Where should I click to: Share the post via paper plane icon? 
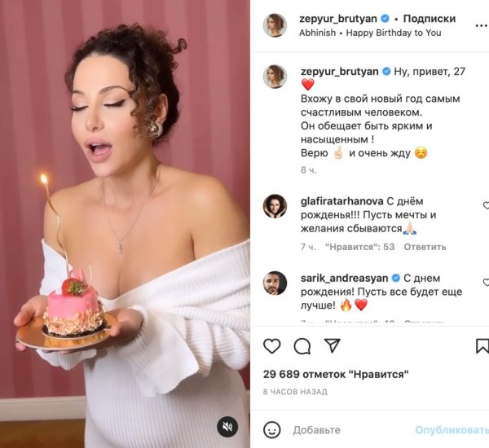pos(332,345)
